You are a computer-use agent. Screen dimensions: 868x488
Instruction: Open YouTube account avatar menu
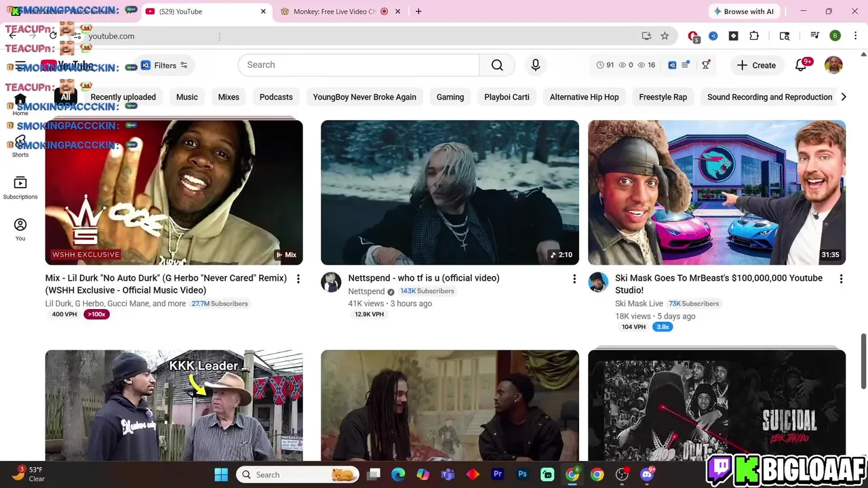[x=833, y=65]
